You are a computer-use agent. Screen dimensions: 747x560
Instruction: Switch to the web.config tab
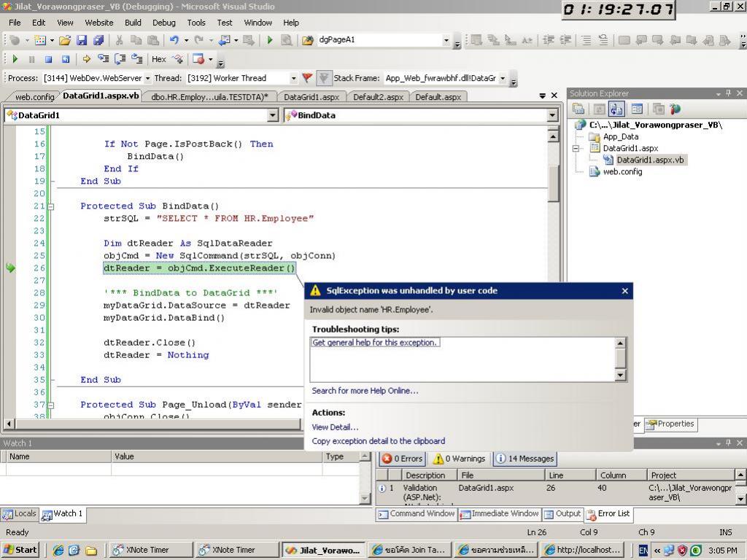point(34,97)
